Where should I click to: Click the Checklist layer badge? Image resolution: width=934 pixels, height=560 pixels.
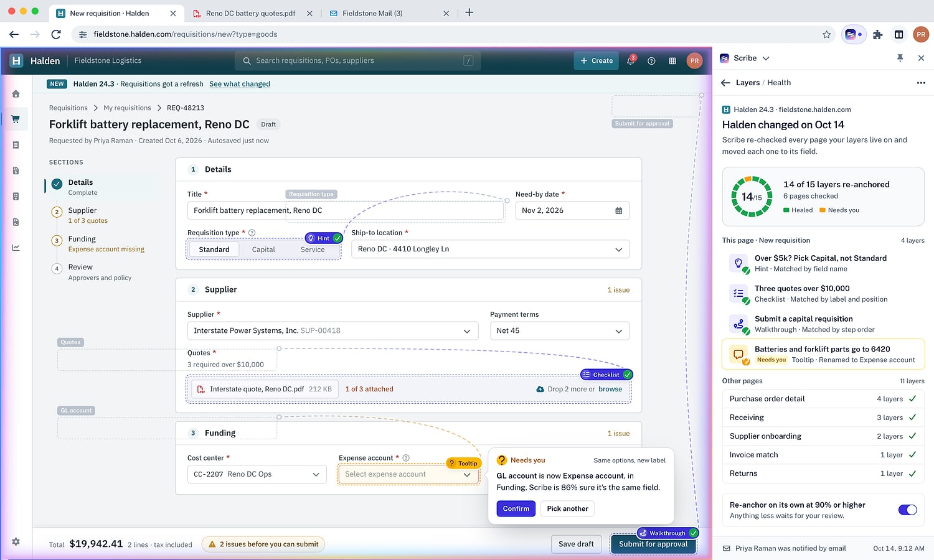[x=607, y=375]
